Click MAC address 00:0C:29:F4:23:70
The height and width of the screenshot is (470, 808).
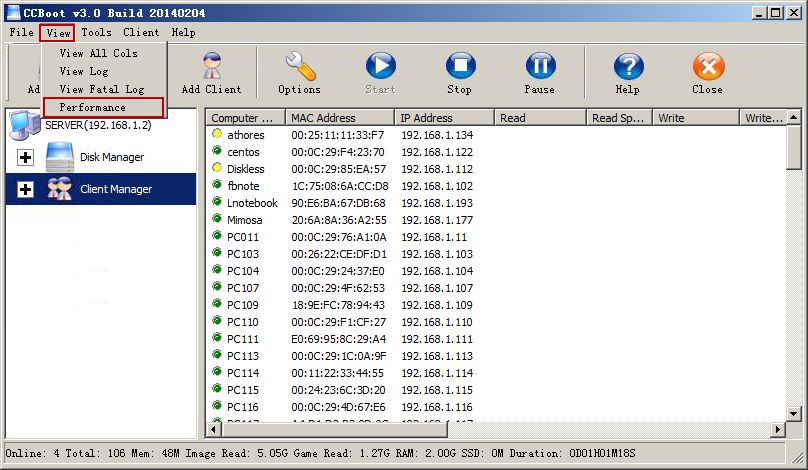tap(338, 152)
